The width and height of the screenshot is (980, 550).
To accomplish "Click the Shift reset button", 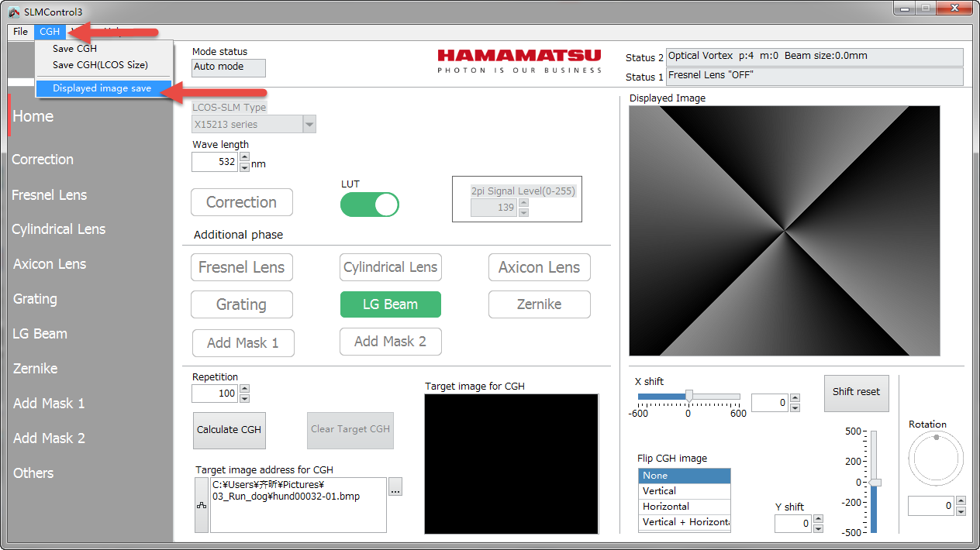I will (856, 392).
